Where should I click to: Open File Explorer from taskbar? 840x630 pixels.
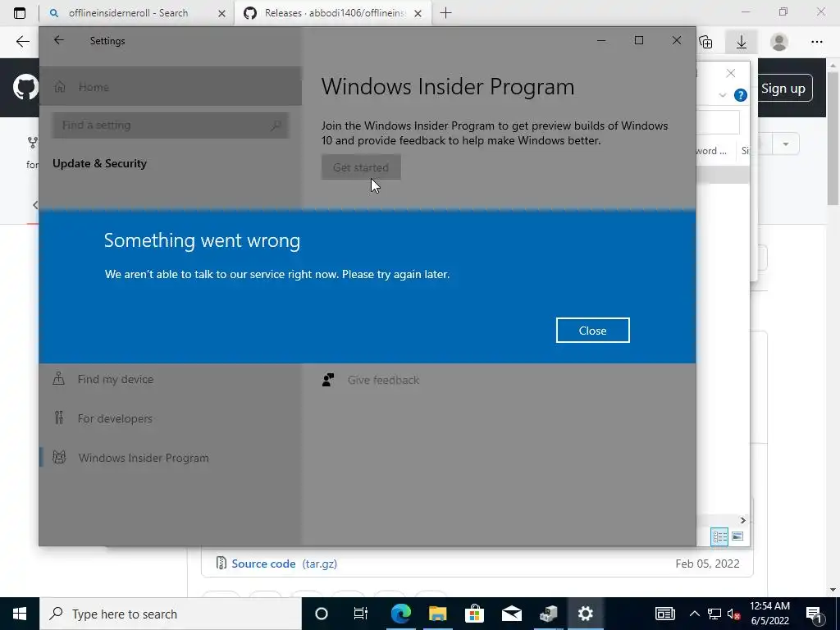[438, 614]
